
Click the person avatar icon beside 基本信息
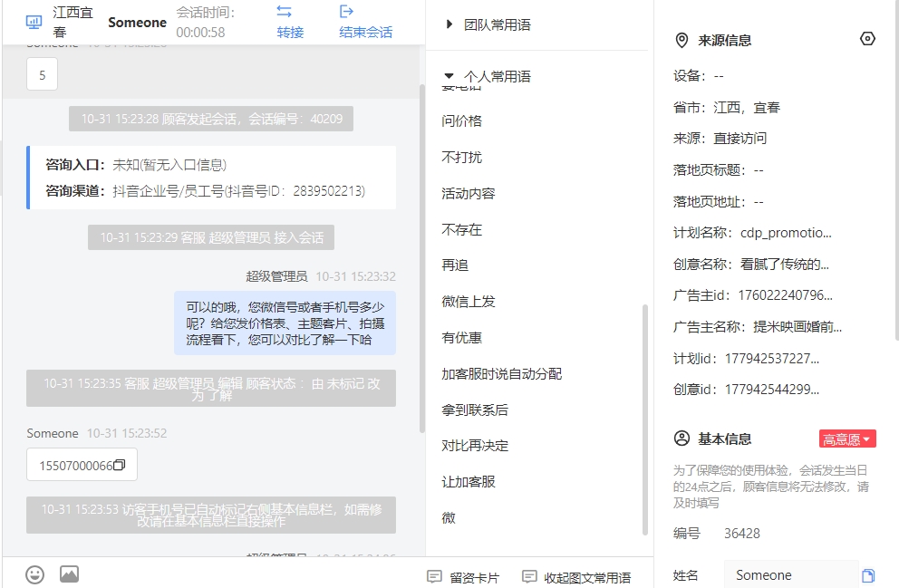[681, 439]
